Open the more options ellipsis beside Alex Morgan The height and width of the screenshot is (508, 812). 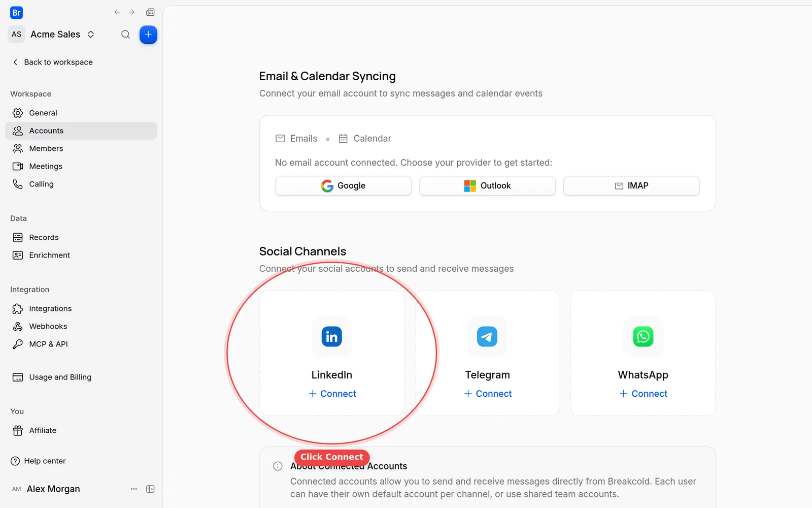[x=134, y=489]
